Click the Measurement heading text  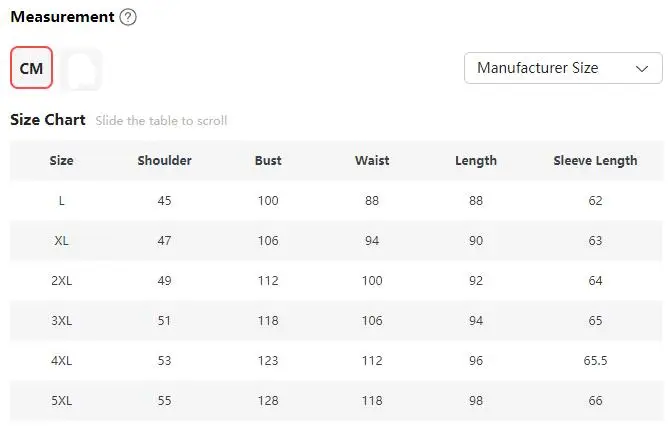pos(62,17)
